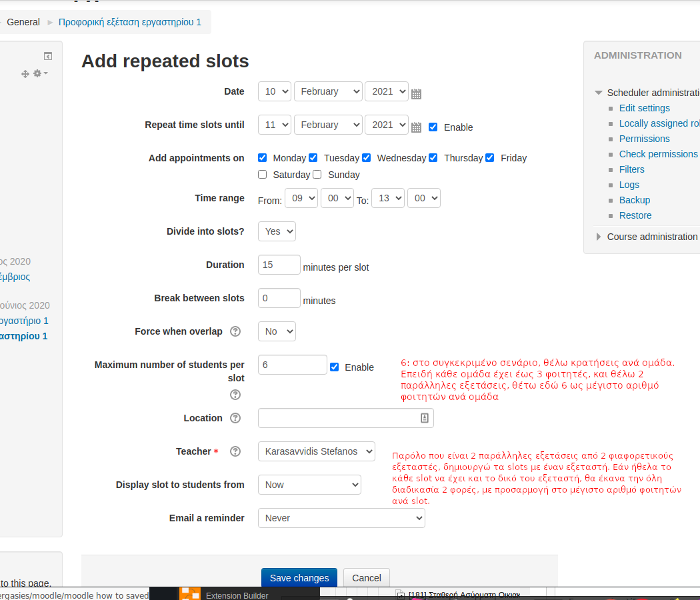The width and height of the screenshot is (700, 600).
Task: Open the Email a reminder dropdown
Action: pos(341,518)
